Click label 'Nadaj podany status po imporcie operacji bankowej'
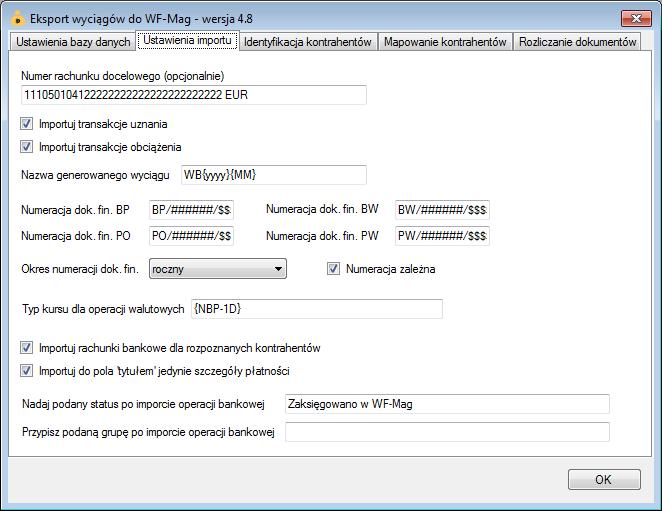The width and height of the screenshot is (662, 511). coord(143,404)
